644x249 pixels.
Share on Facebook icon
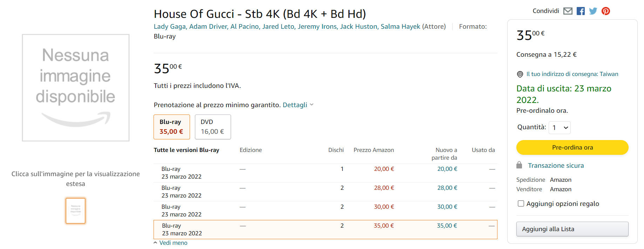coord(581,11)
